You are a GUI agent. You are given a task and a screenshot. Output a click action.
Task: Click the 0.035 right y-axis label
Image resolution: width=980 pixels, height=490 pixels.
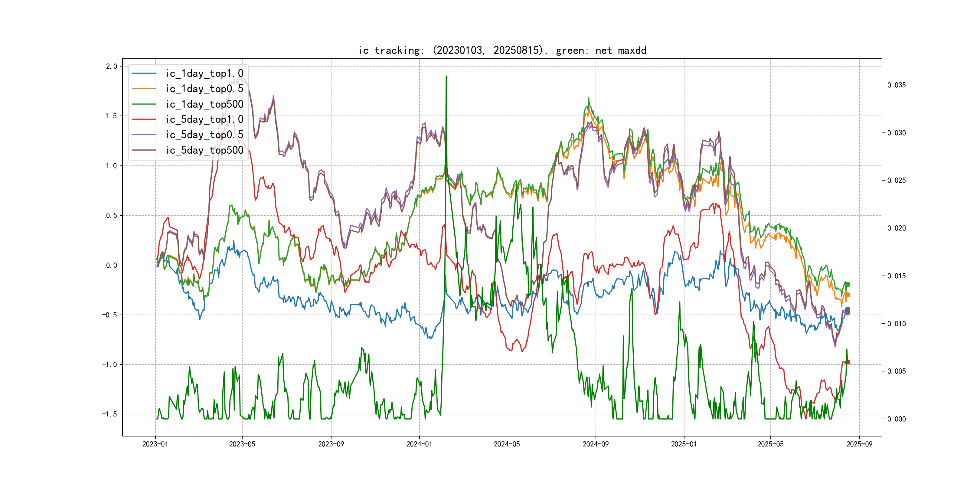[x=896, y=85]
